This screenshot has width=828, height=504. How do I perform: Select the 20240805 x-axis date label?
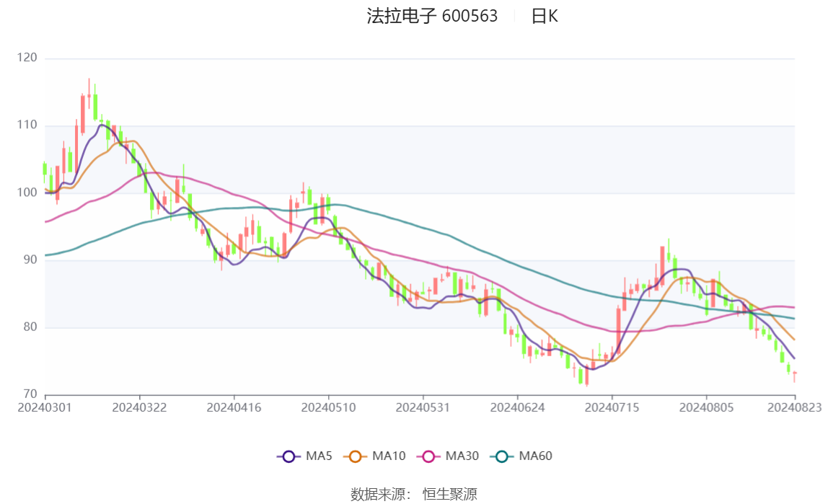click(x=707, y=408)
